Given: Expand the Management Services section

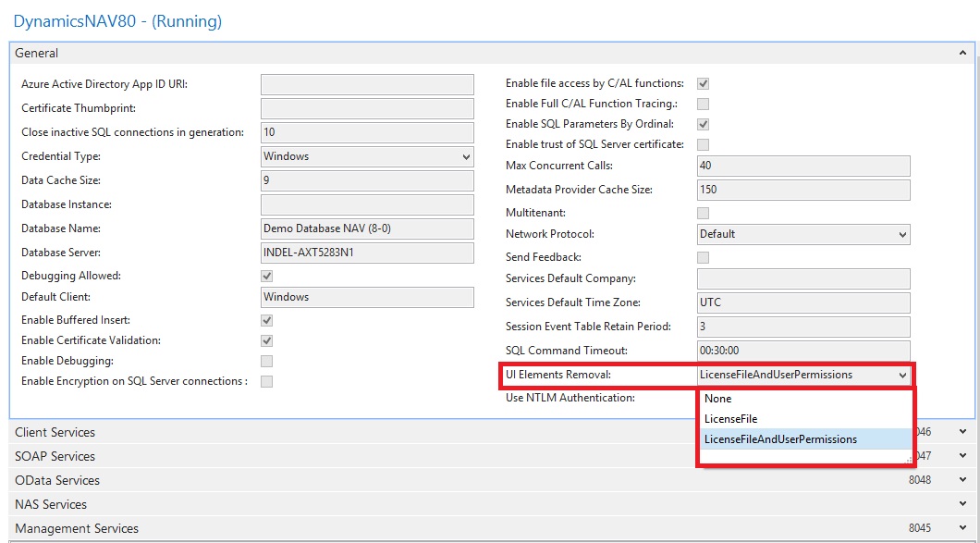Looking at the screenshot, I should (x=964, y=528).
